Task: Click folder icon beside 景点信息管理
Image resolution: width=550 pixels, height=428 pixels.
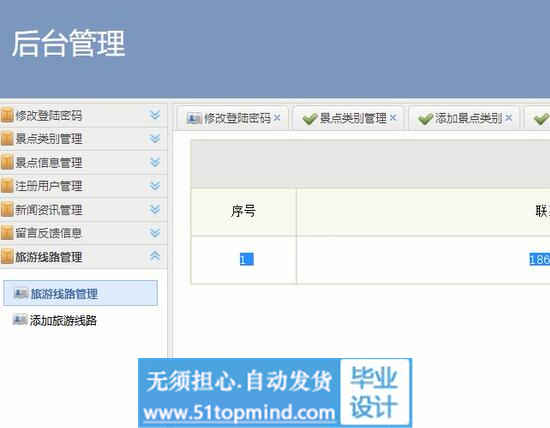Action: point(7,162)
